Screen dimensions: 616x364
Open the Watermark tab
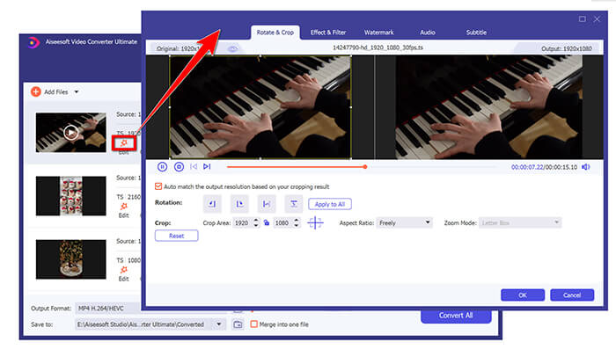point(379,33)
